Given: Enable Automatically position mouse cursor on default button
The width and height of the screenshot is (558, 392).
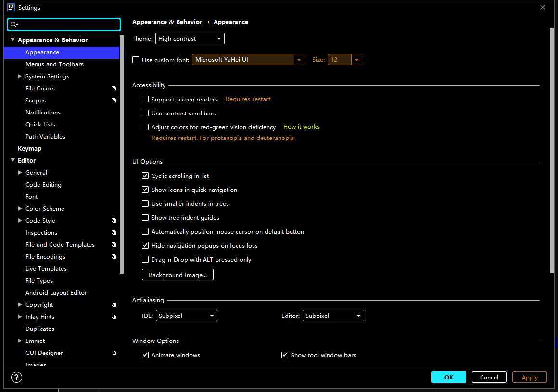Looking at the screenshot, I should click(x=145, y=231).
